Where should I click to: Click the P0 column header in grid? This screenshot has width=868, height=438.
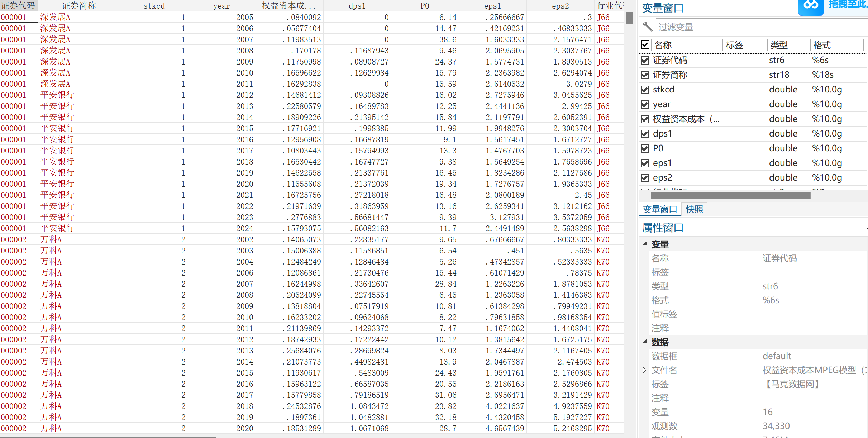point(425,6)
